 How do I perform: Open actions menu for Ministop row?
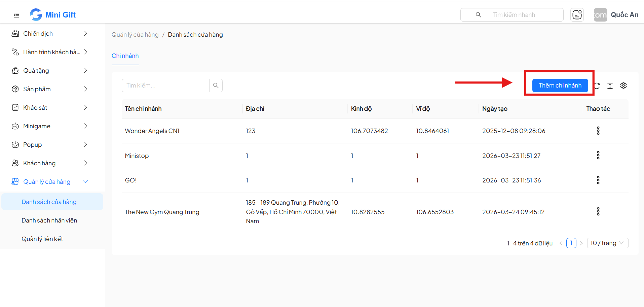tap(598, 155)
